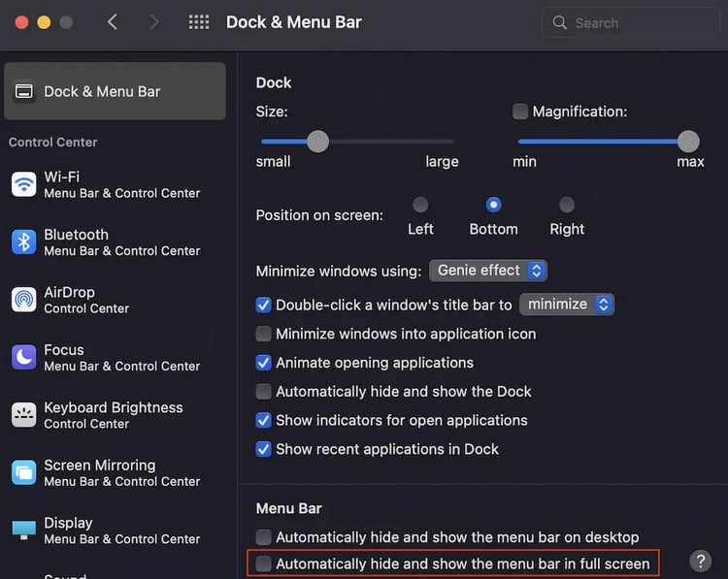
Task: Uncheck Show indicators for open applications
Action: [x=263, y=420]
